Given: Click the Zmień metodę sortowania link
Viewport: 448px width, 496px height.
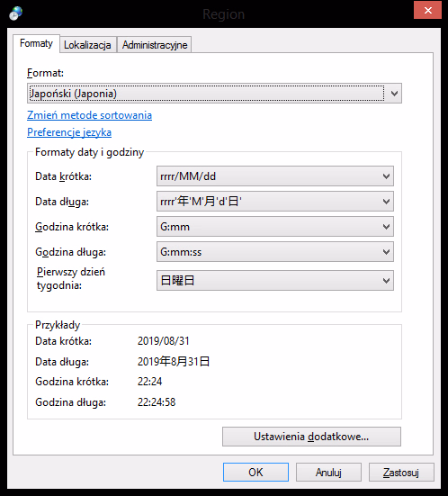Looking at the screenshot, I should click(89, 115).
